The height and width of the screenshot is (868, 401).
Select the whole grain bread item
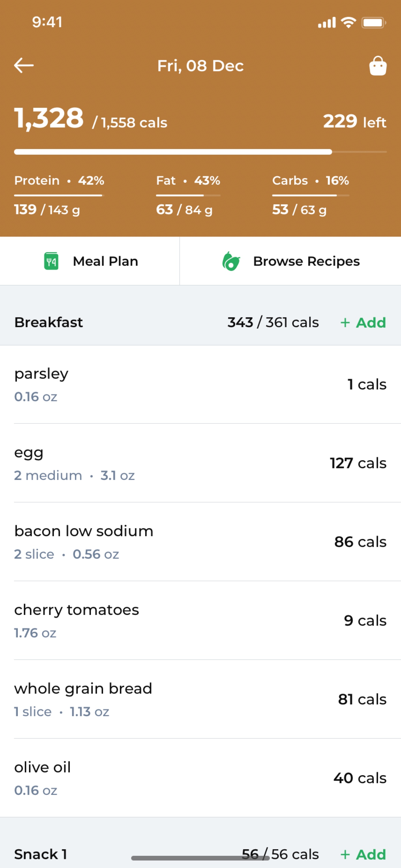click(x=200, y=700)
